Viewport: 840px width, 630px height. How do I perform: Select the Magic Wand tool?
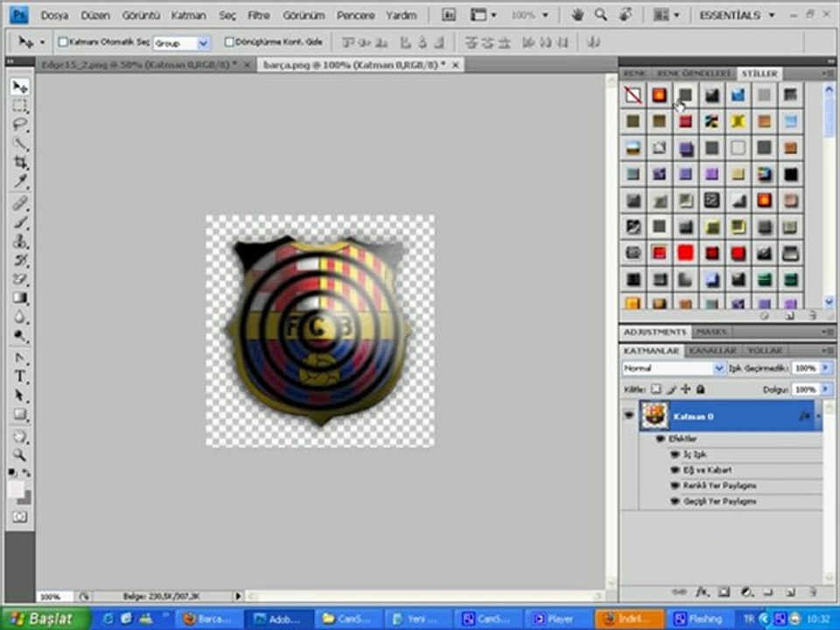pos(20,143)
